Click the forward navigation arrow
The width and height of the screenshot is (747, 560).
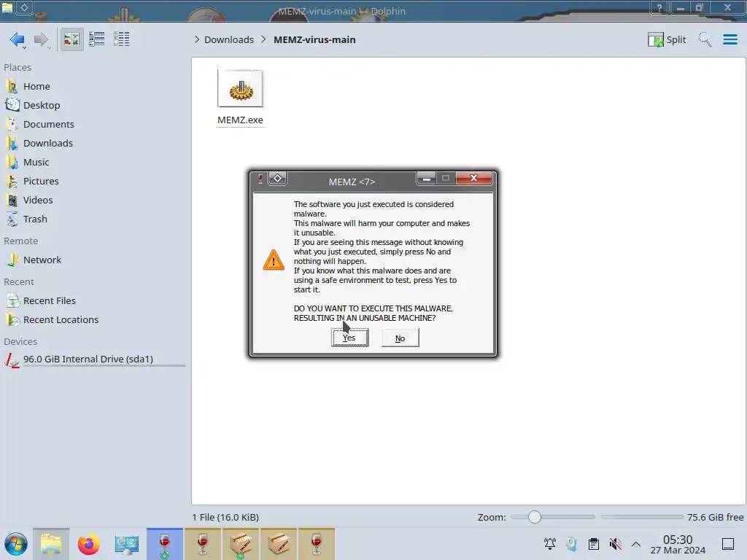coord(42,39)
